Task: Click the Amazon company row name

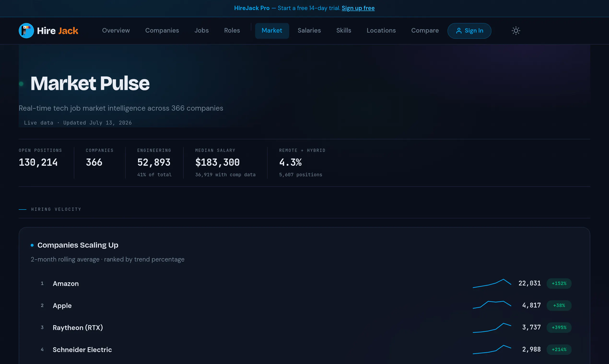Action: click(66, 284)
